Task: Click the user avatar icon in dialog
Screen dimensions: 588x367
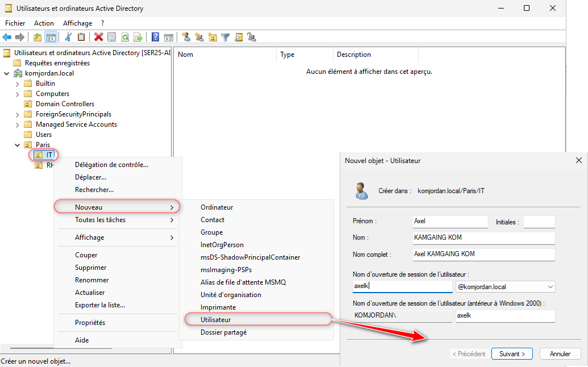Action: [x=361, y=191]
